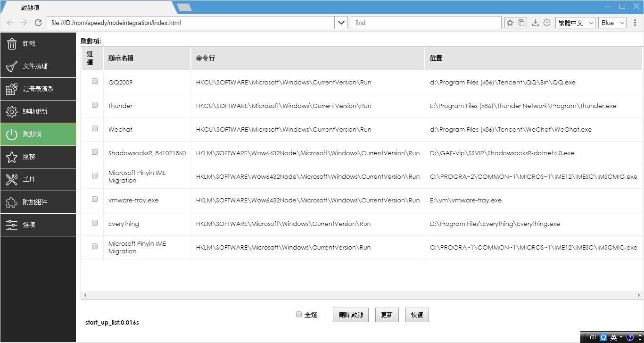Open the 驅動更新 driver update section
Image resolution: width=644 pixels, height=343 pixels.
[x=38, y=111]
